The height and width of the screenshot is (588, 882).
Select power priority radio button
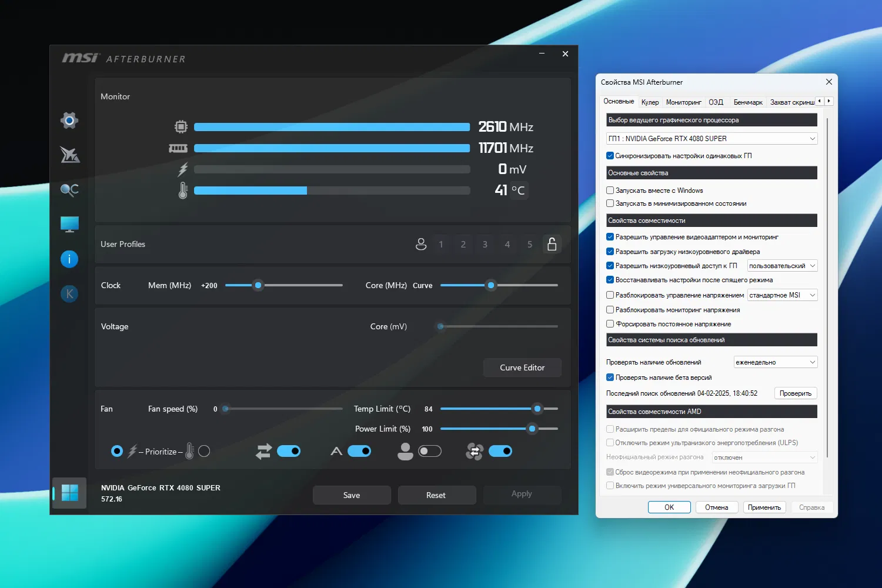117,451
